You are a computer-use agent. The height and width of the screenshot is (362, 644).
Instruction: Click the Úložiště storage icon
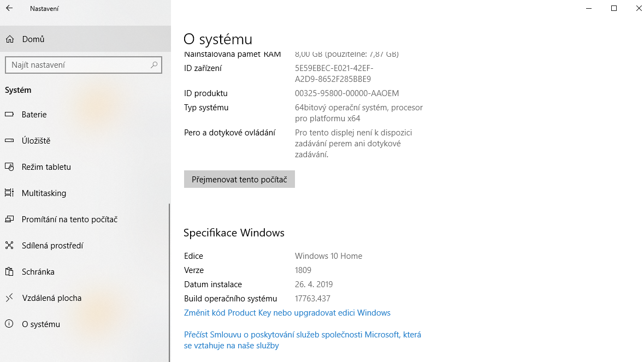[x=9, y=140]
